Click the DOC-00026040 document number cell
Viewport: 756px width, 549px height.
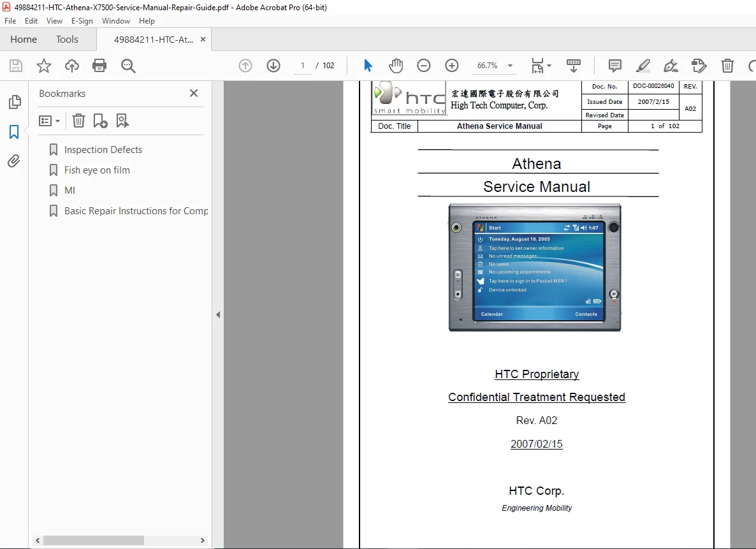[x=653, y=86]
